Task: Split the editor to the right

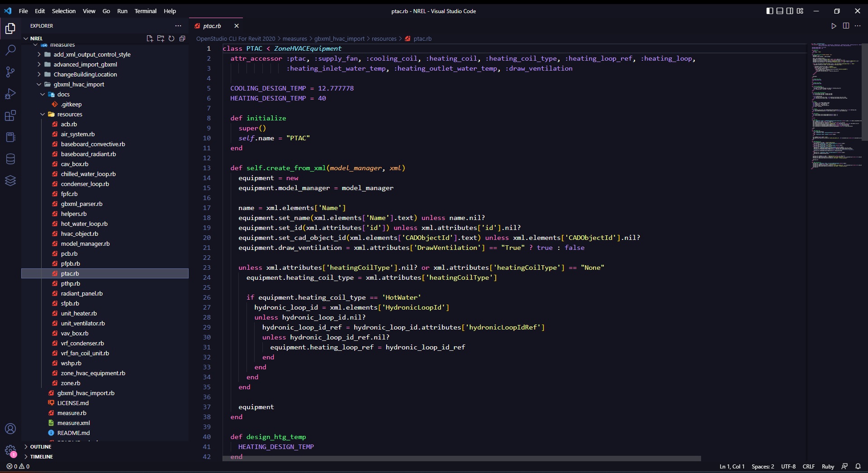Action: [x=846, y=26]
